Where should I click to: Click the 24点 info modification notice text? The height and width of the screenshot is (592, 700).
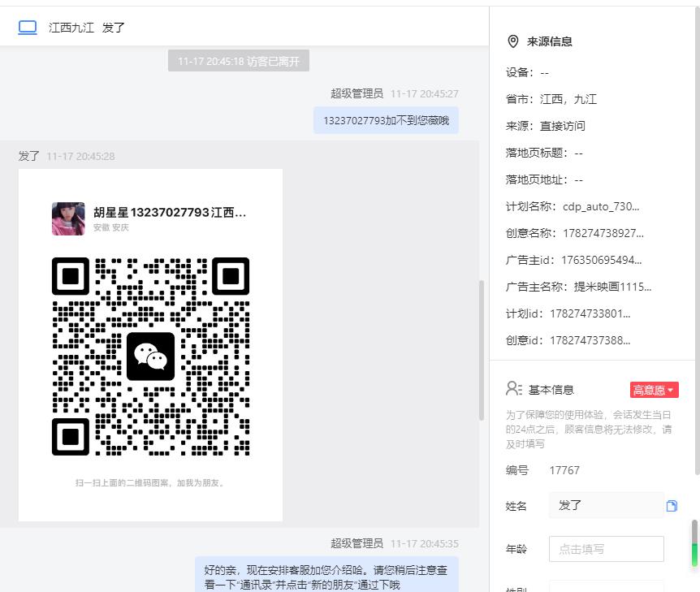click(x=589, y=429)
